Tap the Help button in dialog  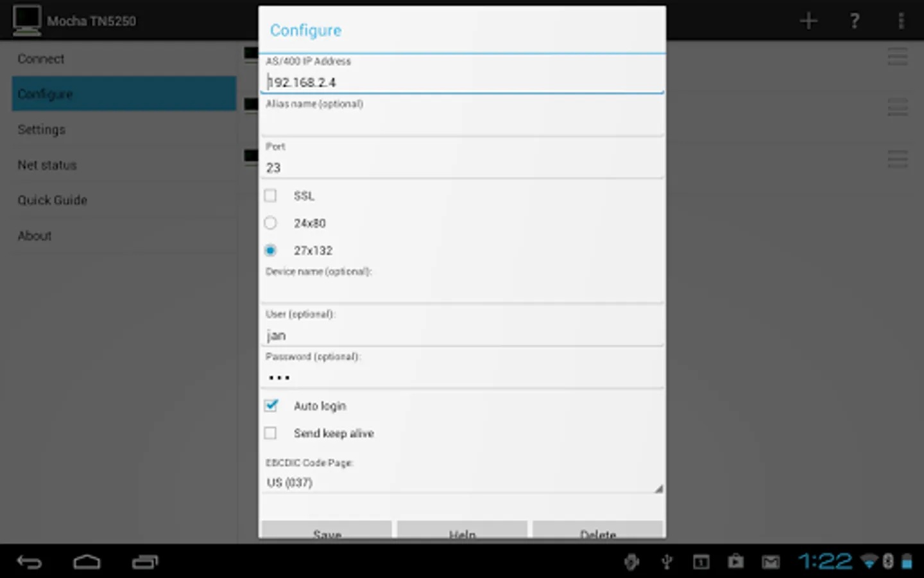(x=462, y=530)
